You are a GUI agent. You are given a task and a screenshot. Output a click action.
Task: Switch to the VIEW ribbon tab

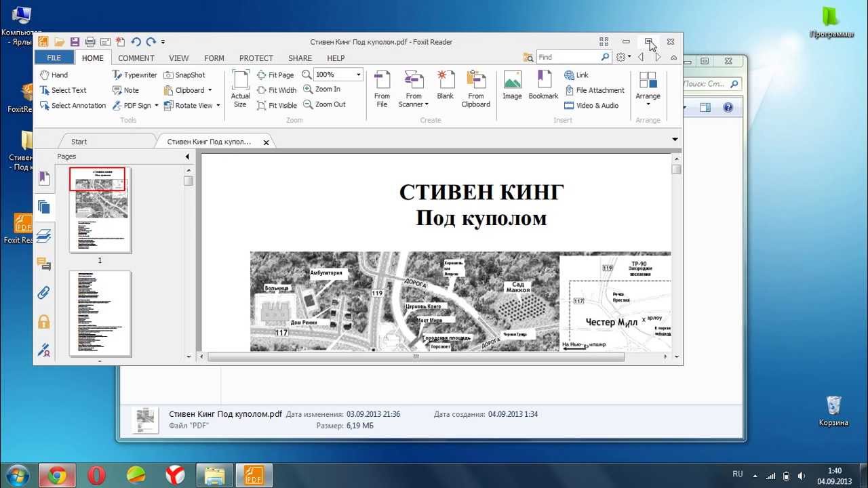click(x=179, y=58)
